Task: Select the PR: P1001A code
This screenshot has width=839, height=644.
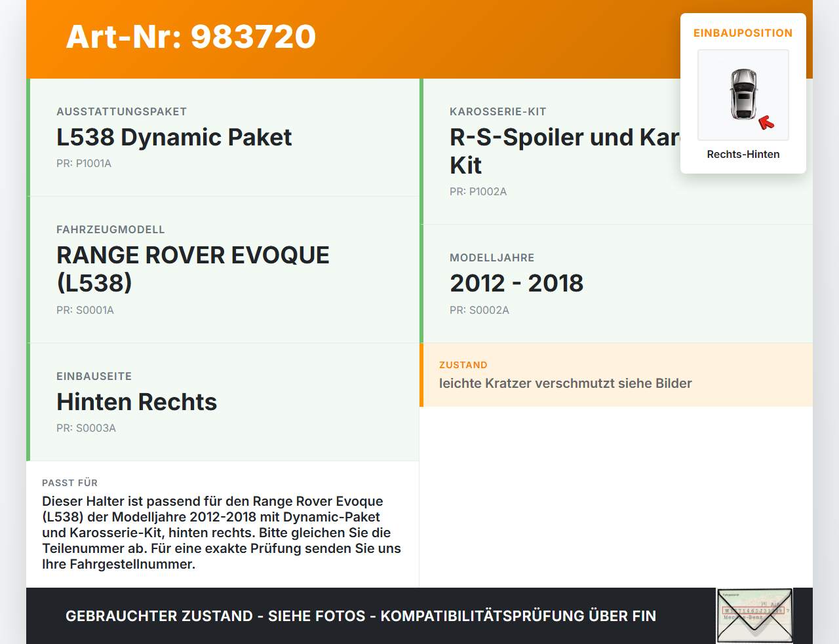Action: point(85,163)
